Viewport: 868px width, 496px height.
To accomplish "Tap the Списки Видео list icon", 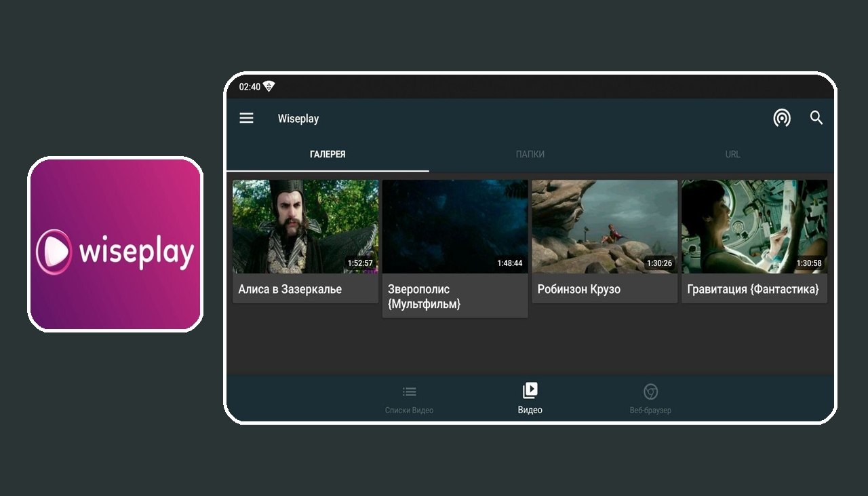I will click(409, 392).
